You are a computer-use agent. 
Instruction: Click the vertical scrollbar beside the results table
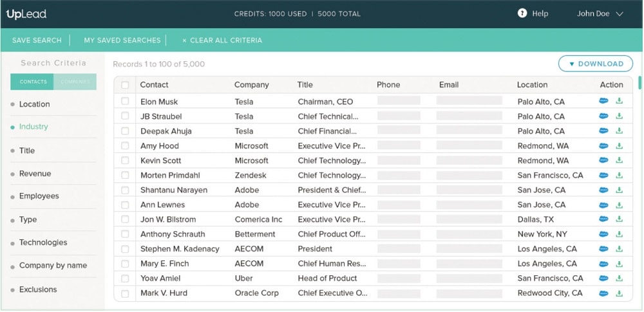[x=639, y=83]
